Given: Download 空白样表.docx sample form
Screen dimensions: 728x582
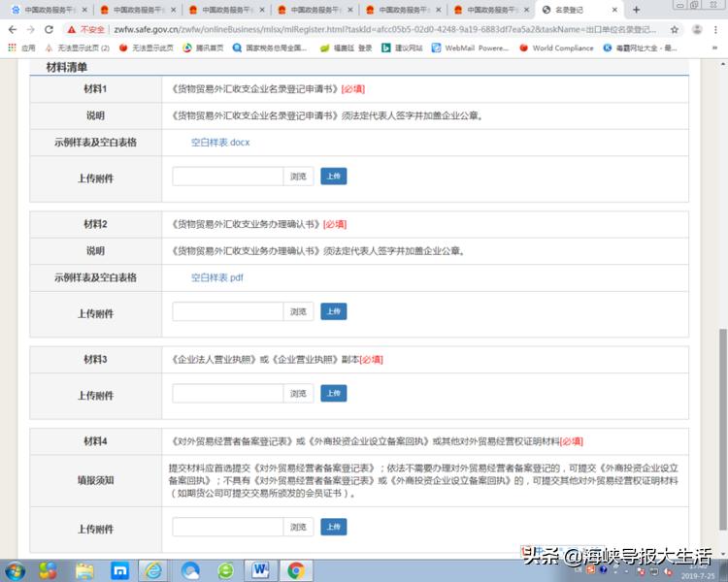Looking at the screenshot, I should (x=220, y=143).
